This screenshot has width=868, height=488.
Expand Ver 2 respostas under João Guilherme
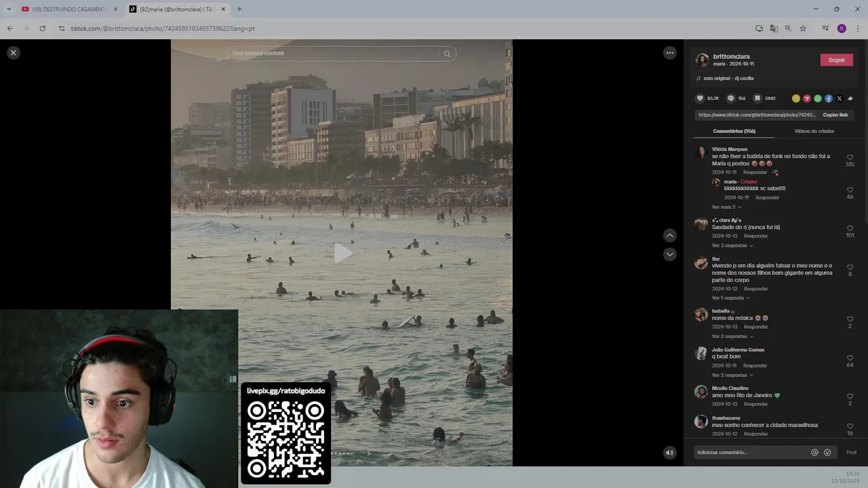point(732,375)
